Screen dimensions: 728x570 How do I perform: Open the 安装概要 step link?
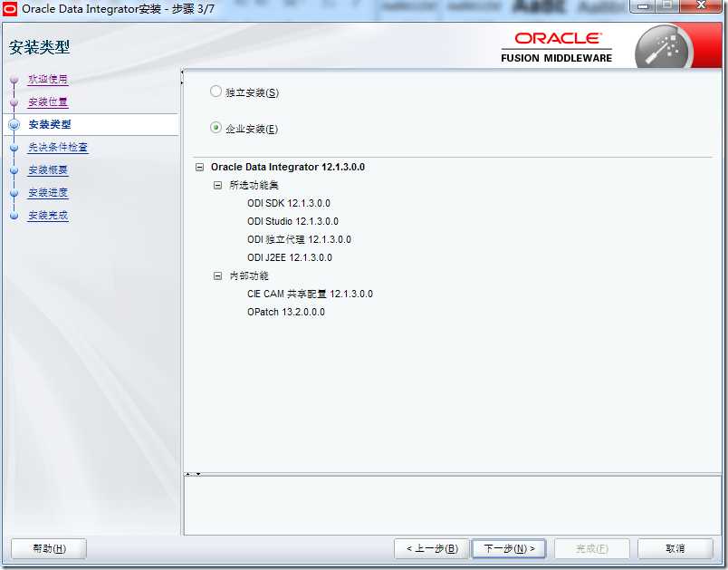coord(48,170)
